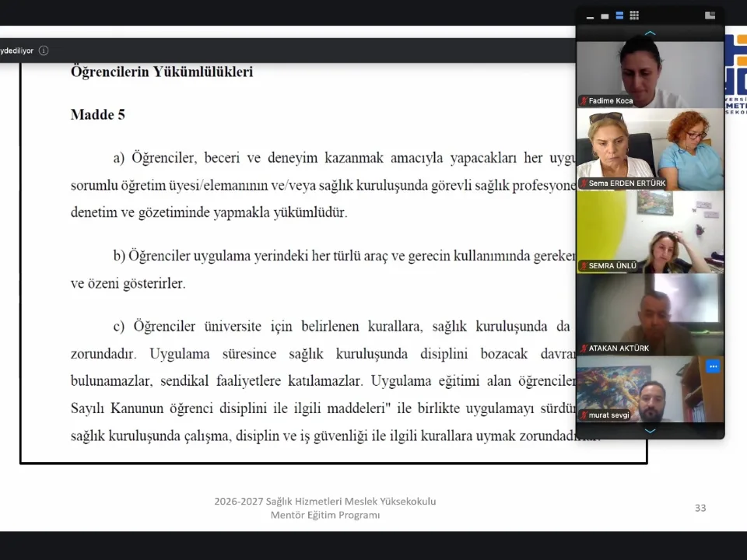Select Fadime Koca's video thumbnail
This screenshot has width=747, height=560.
(x=650, y=75)
